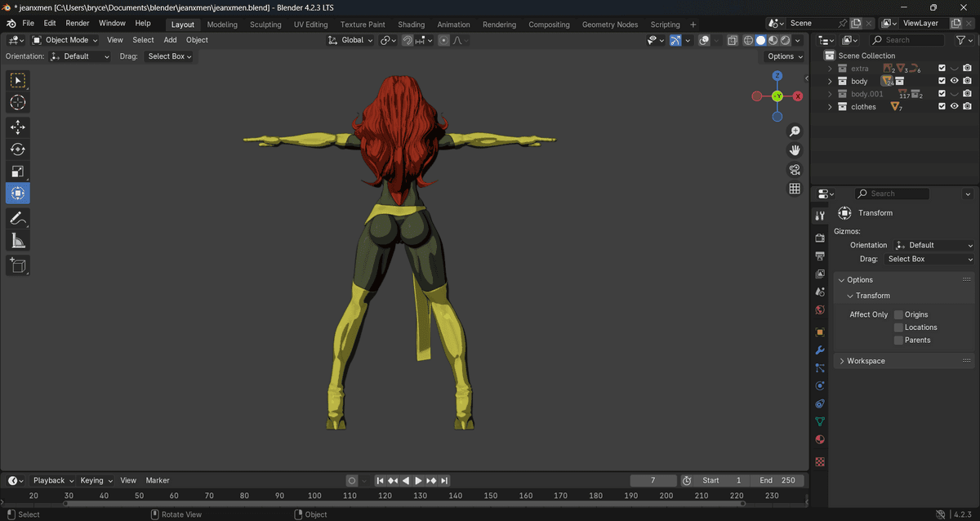Image resolution: width=980 pixels, height=521 pixels.
Task: Toggle camera view in viewport
Action: point(794,170)
